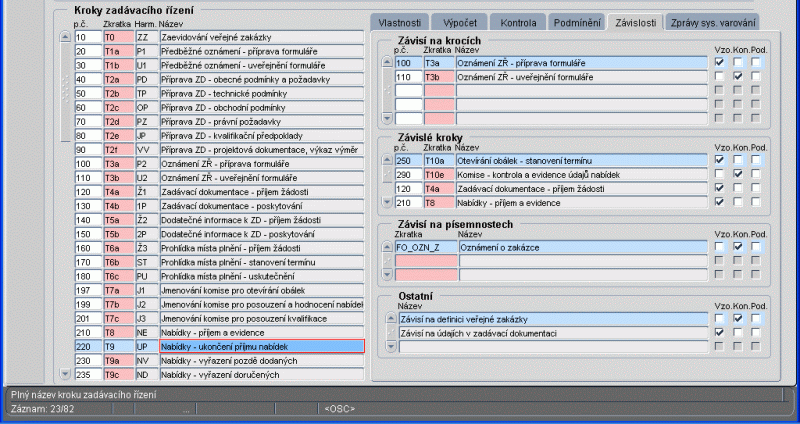Click up arrow in Závislé kroky list
This screenshot has height=424, width=800.
(x=387, y=160)
